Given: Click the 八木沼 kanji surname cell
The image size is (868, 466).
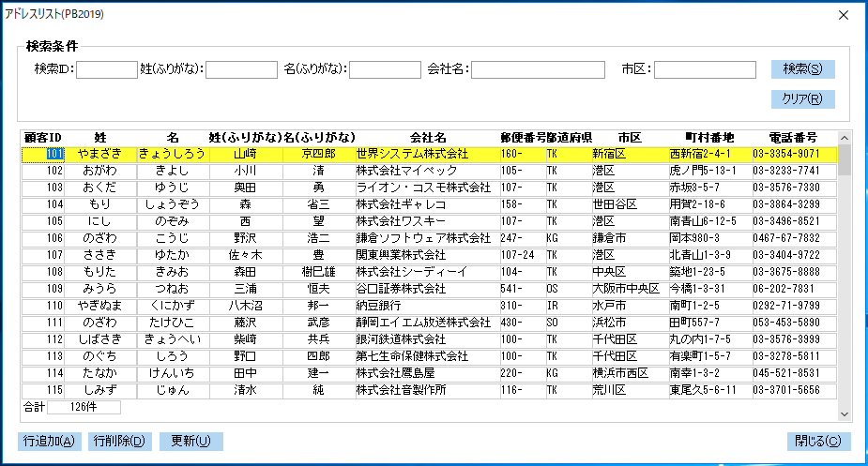Looking at the screenshot, I should tap(245, 306).
